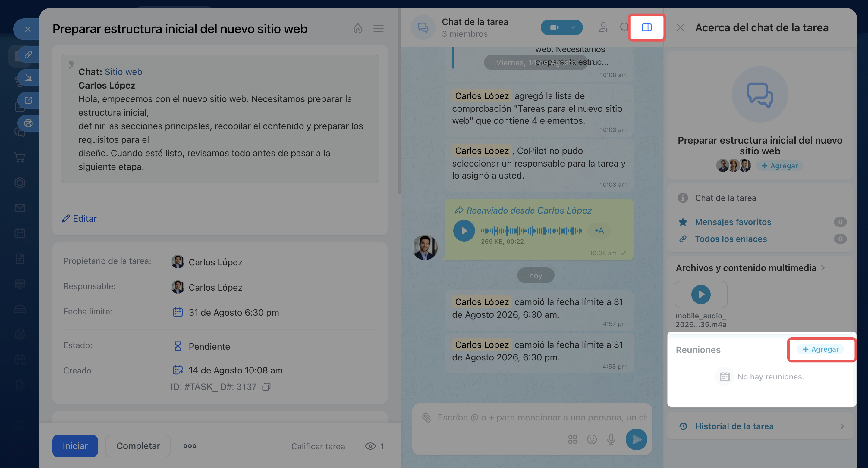Open the Sitio web chat link

click(123, 72)
